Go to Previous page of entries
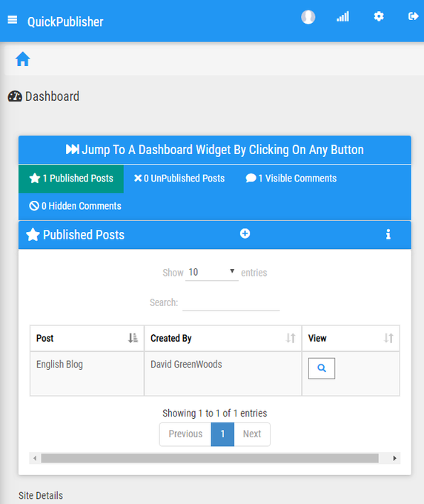 pos(185,434)
